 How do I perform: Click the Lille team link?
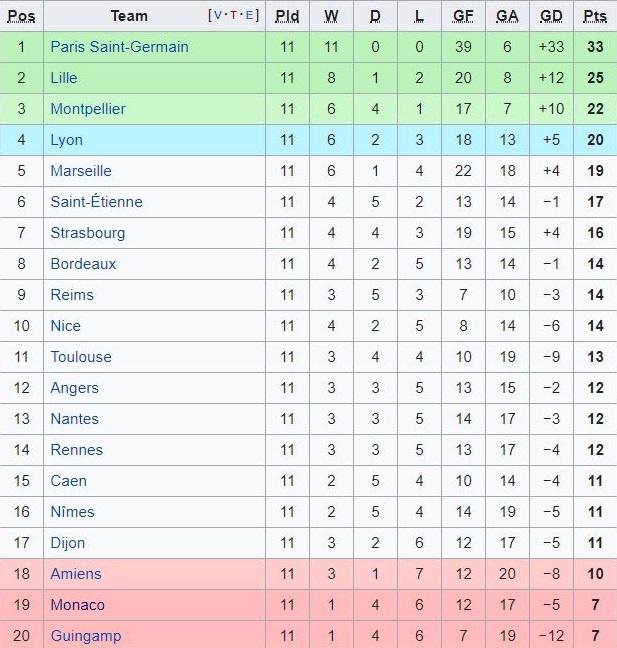pos(64,78)
